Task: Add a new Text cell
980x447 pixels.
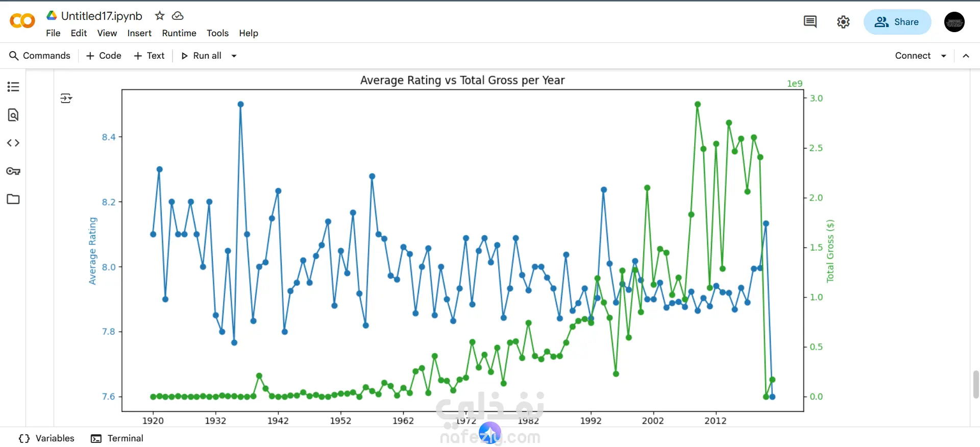Action: [x=149, y=56]
